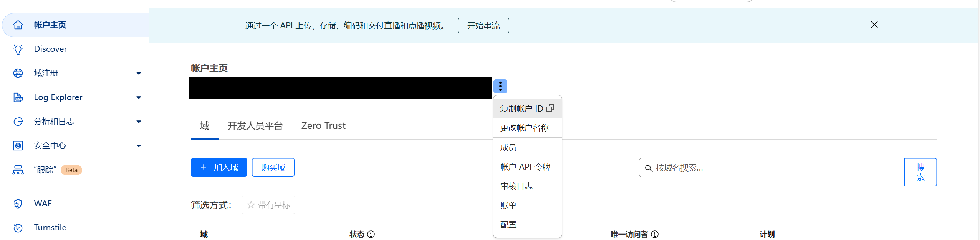Viewport: 980px width, 240px height.
Task: Click the 域注册 globe icon
Action: click(x=18, y=73)
